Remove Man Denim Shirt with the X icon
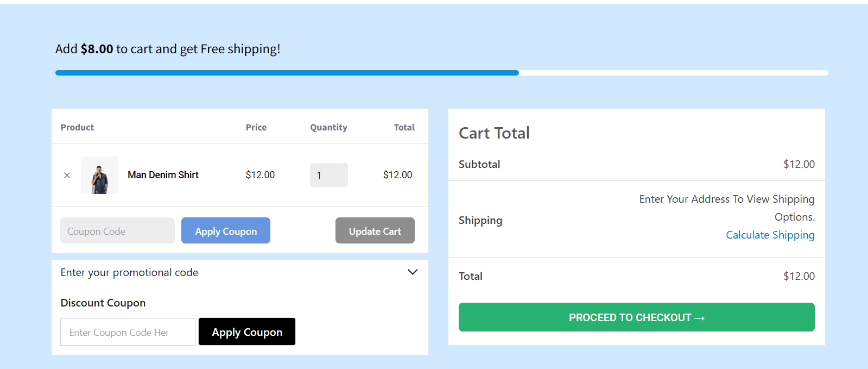This screenshot has width=868, height=369. (x=67, y=175)
